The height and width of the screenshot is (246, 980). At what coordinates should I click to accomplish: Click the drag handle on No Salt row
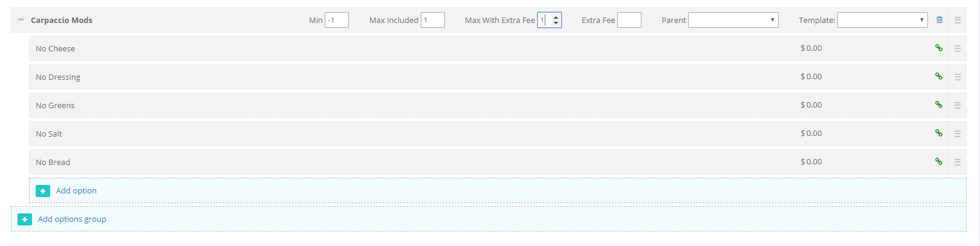[x=958, y=134]
